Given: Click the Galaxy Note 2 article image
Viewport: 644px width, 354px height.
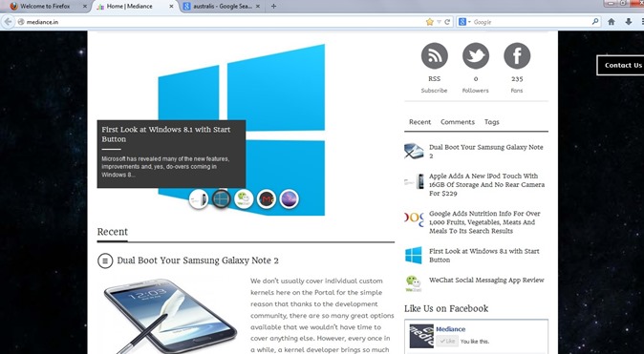Looking at the screenshot, I should tap(170, 316).
